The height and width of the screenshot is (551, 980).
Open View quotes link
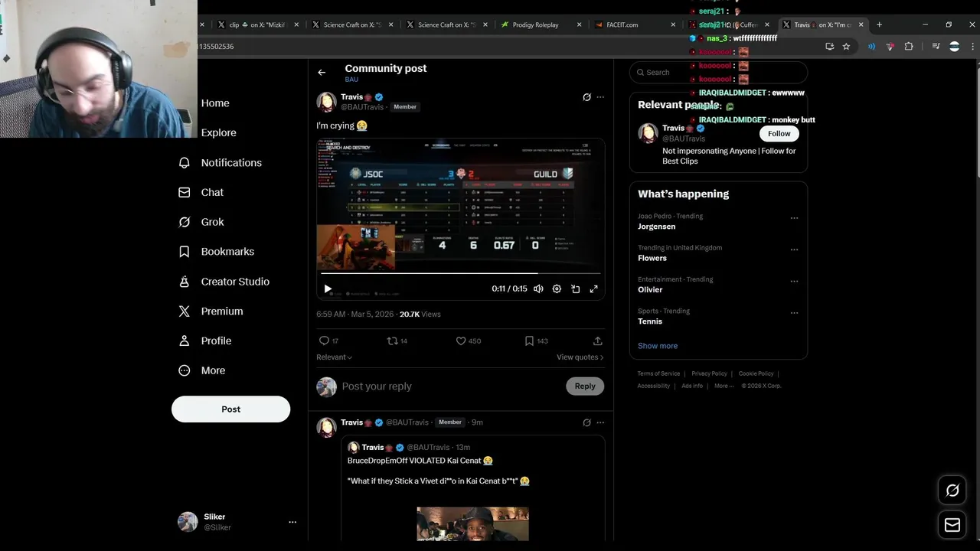(x=580, y=357)
